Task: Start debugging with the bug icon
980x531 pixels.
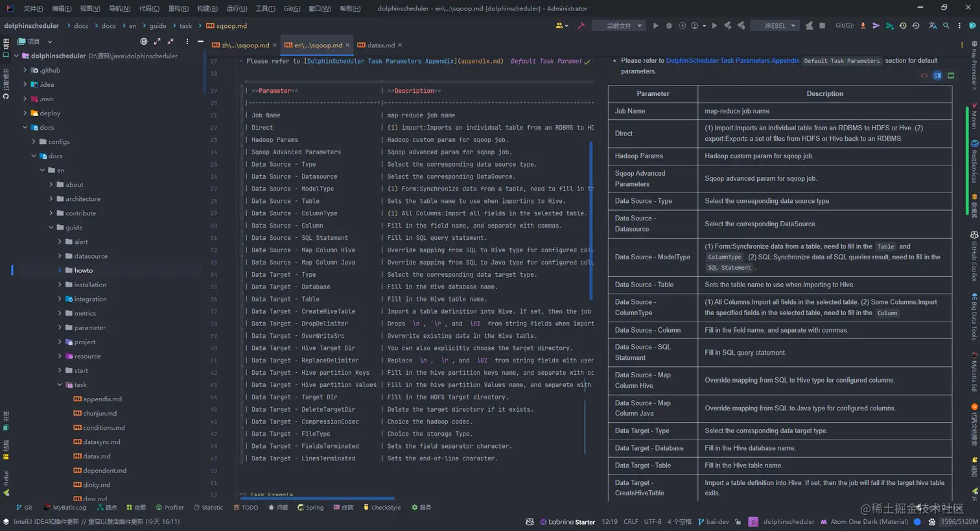Action: (669, 26)
